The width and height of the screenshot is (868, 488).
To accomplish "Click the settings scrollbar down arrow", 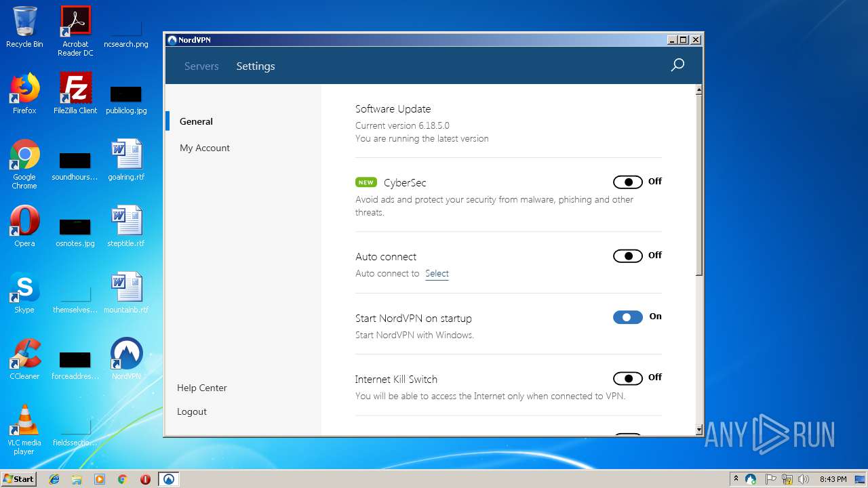I will pyautogui.click(x=699, y=430).
